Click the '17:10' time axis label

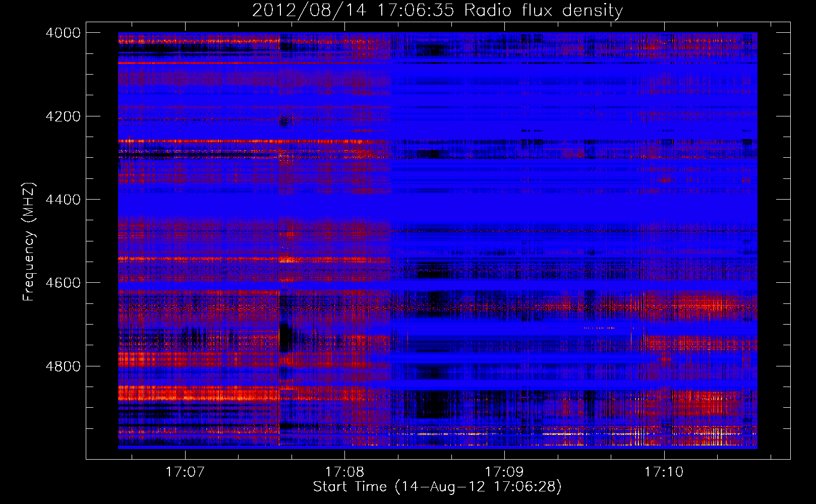point(664,472)
